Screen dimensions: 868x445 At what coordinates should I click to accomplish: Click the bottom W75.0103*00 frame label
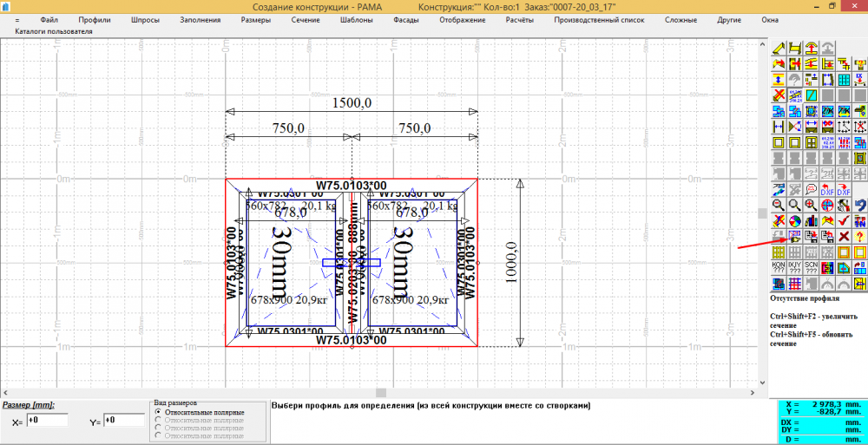click(351, 339)
